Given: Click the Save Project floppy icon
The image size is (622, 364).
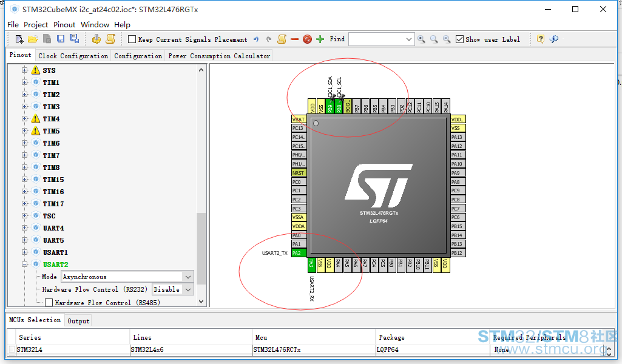Looking at the screenshot, I should 60,39.
